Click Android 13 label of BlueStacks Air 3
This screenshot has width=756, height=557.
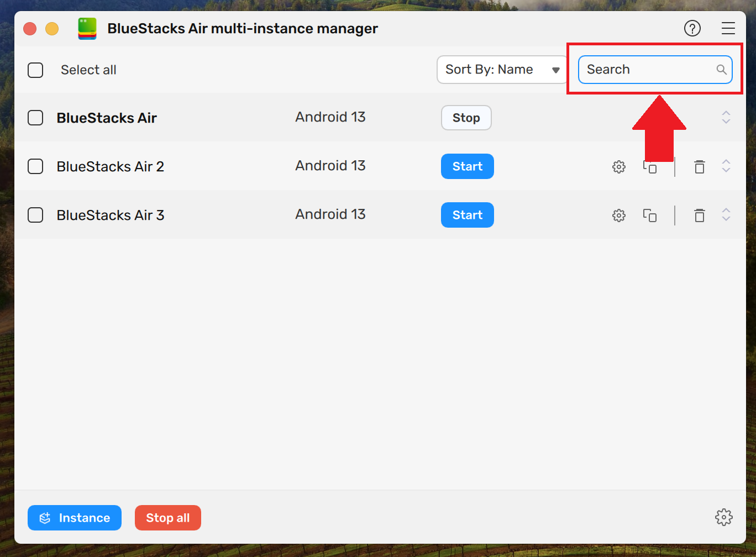point(330,214)
